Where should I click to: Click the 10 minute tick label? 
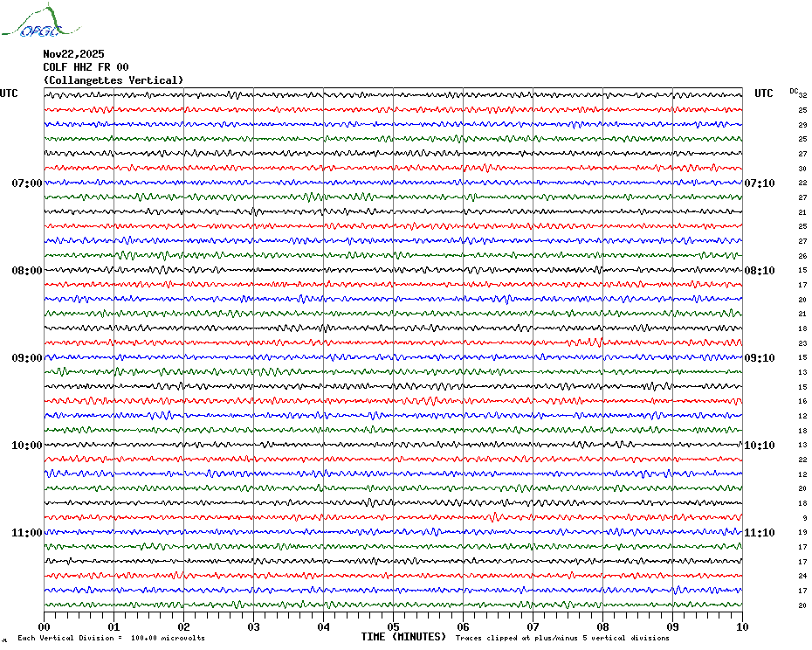(743, 626)
